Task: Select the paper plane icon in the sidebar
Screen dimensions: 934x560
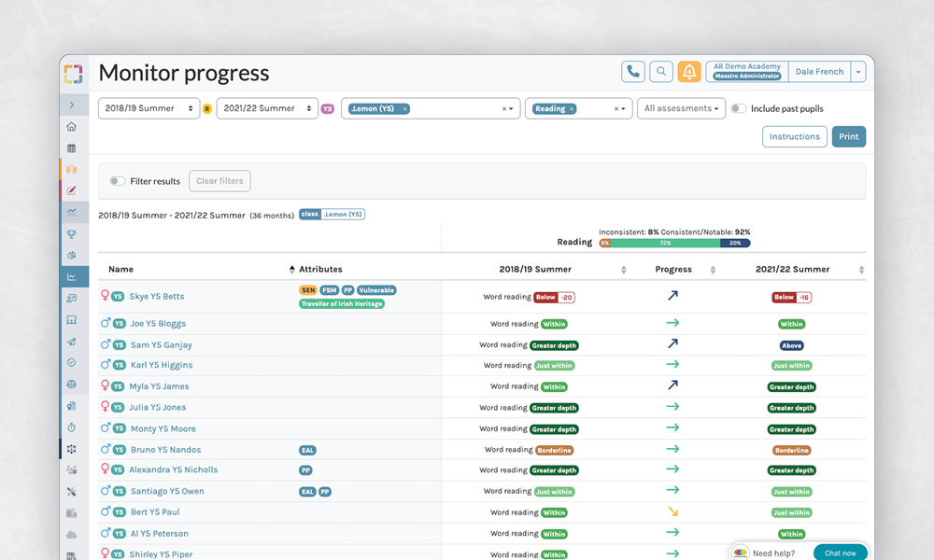Action: click(x=72, y=342)
